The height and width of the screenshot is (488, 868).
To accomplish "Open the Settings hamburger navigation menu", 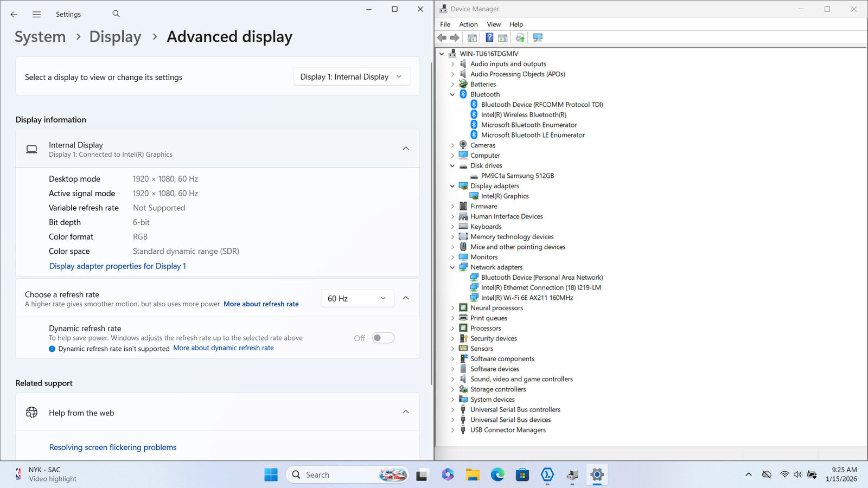I will click(x=36, y=15).
